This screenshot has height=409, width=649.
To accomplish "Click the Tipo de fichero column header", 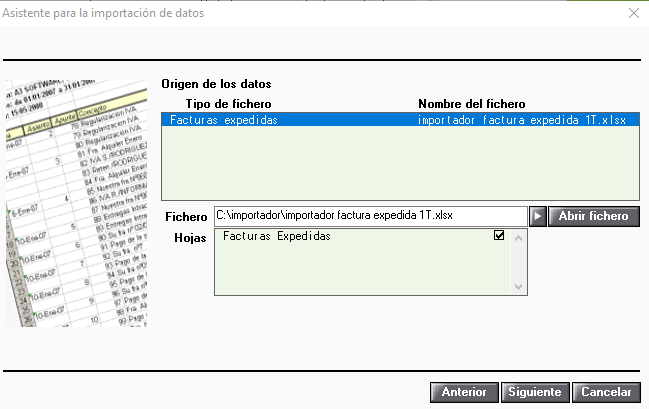I will pyautogui.click(x=228, y=104).
